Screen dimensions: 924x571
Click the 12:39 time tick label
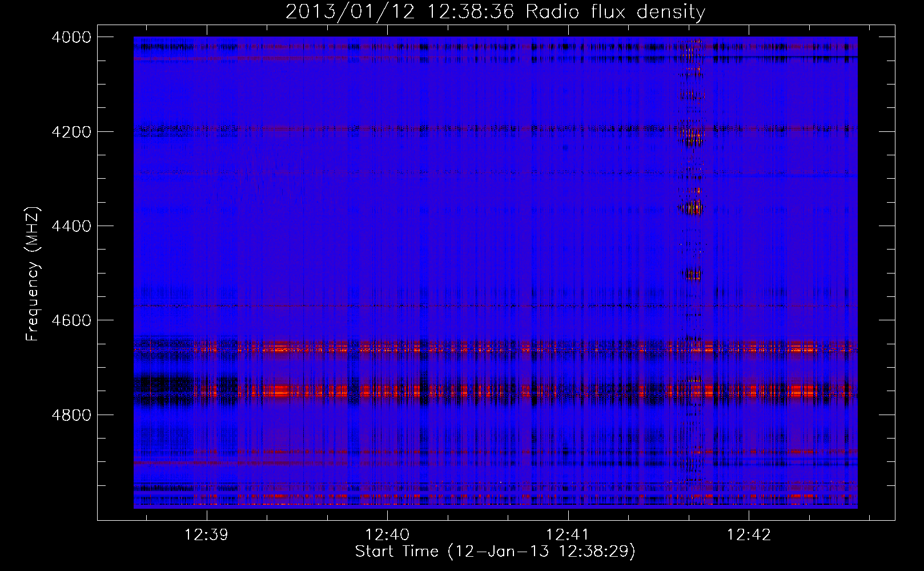coord(206,535)
